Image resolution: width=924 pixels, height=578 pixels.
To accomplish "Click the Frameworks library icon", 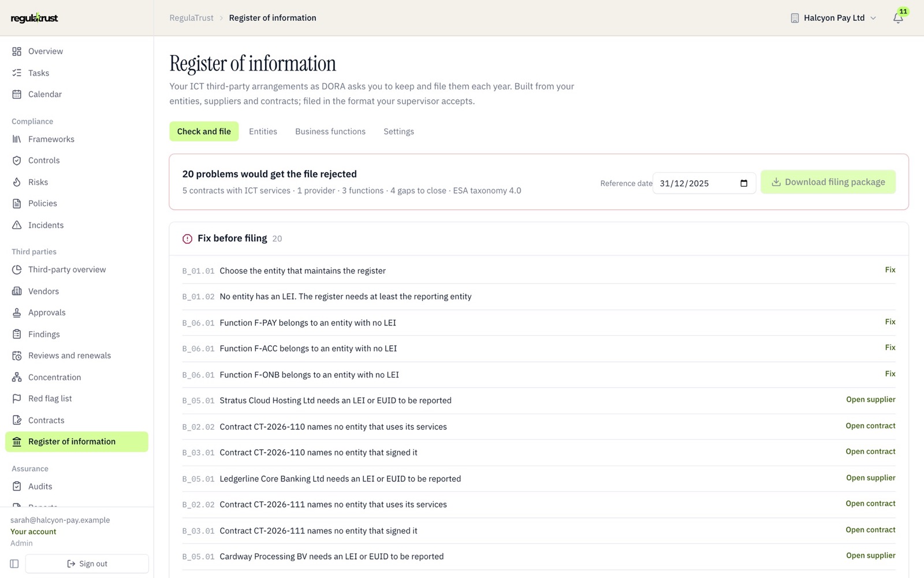I will tap(17, 139).
